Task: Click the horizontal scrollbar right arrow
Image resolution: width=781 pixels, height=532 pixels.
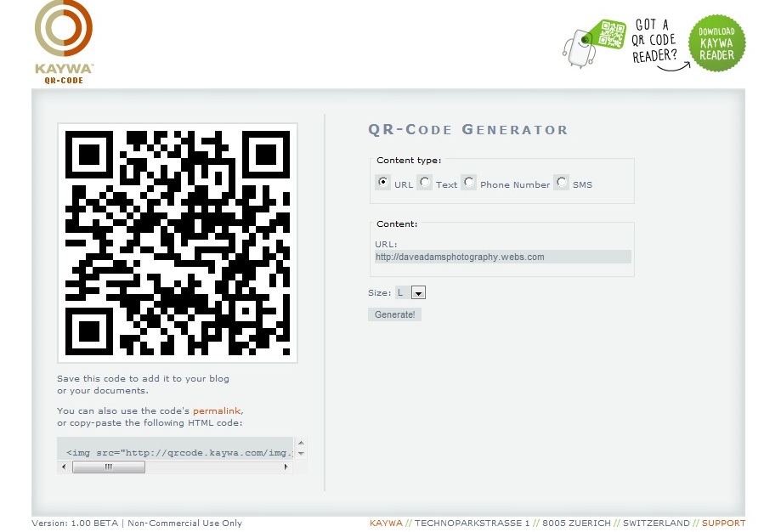Action: [286, 467]
